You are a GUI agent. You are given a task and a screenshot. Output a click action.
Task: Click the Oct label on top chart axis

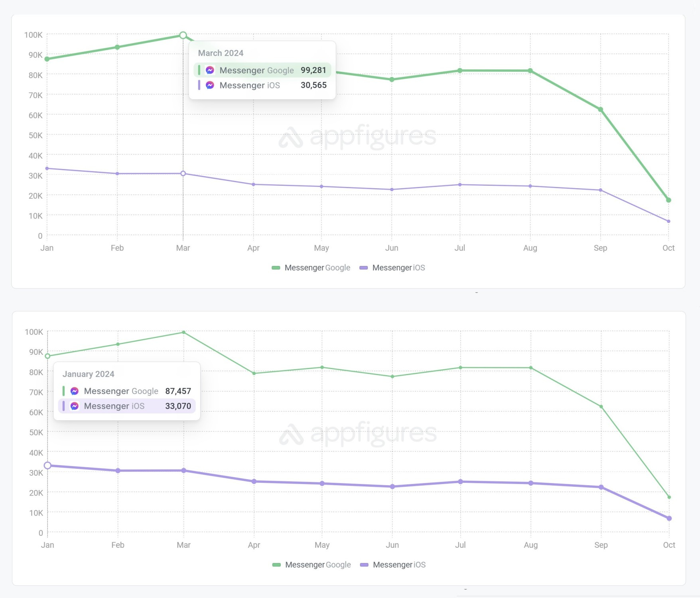pos(668,248)
